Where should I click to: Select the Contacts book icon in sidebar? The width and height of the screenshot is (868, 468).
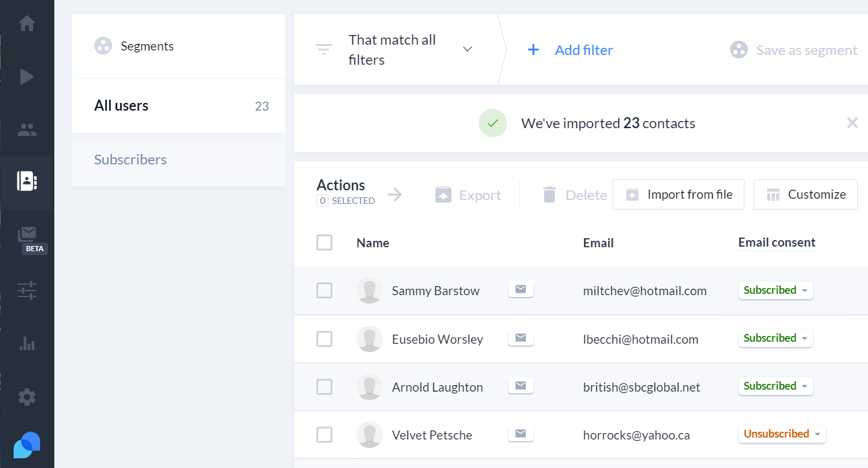pyautogui.click(x=27, y=183)
